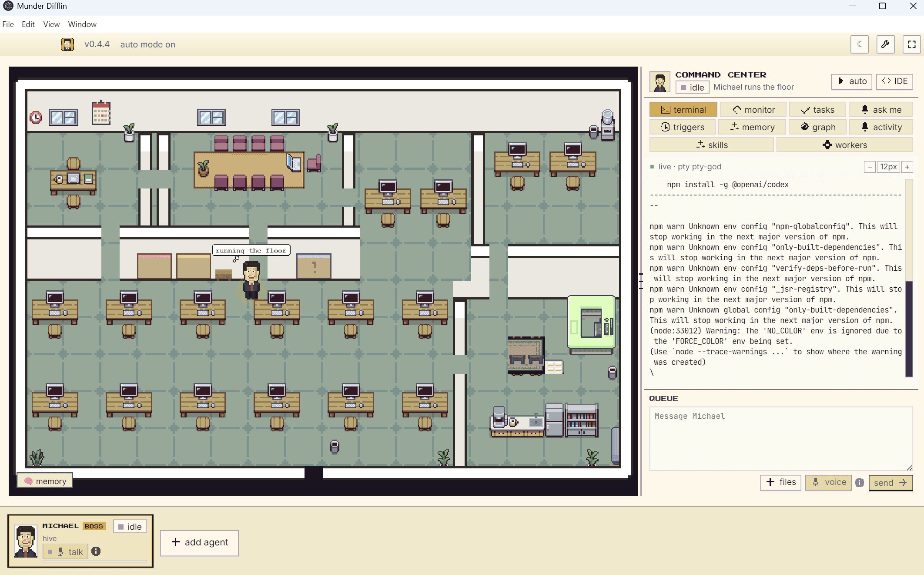Screen dimensions: 924x575
Task: Toggle dark mode moon icon
Action: point(860,44)
